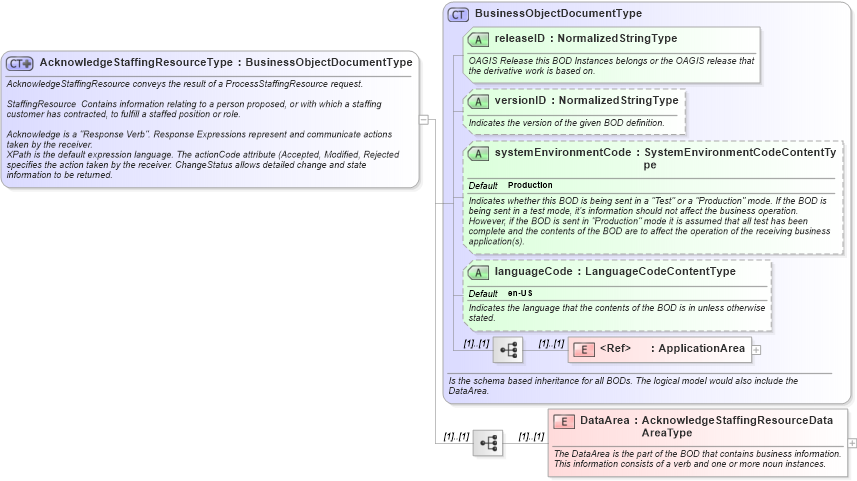The image size is (857, 481).
Task: Click text 'Indicates the version of the given BOD'
Action: pos(566,123)
